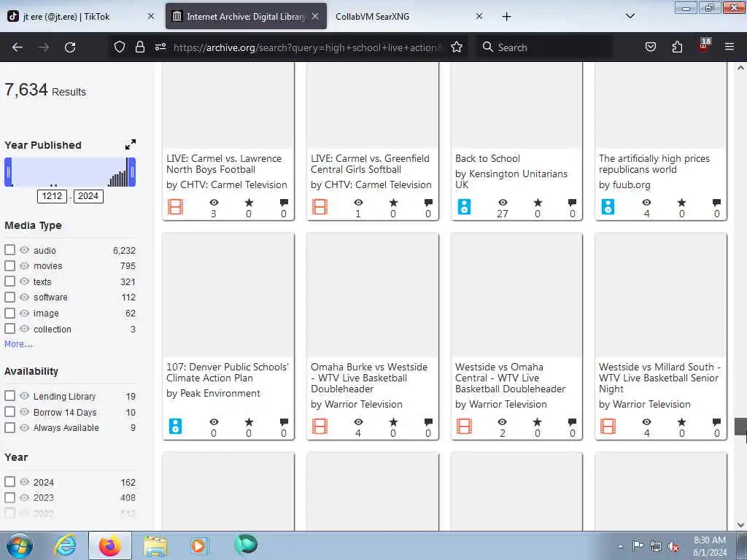Open Westside vs Millard South Senior Night item
This screenshot has width=747, height=560.
pyautogui.click(x=659, y=378)
